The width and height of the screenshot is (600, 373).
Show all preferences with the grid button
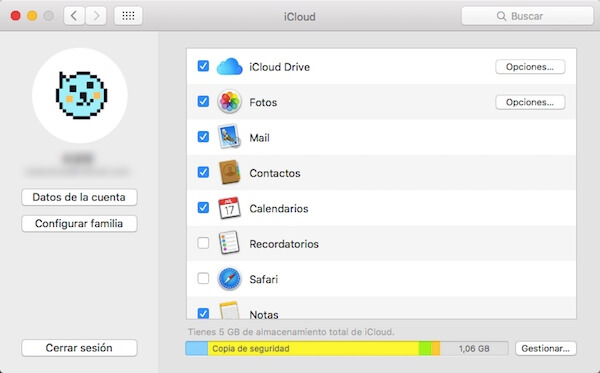point(128,16)
